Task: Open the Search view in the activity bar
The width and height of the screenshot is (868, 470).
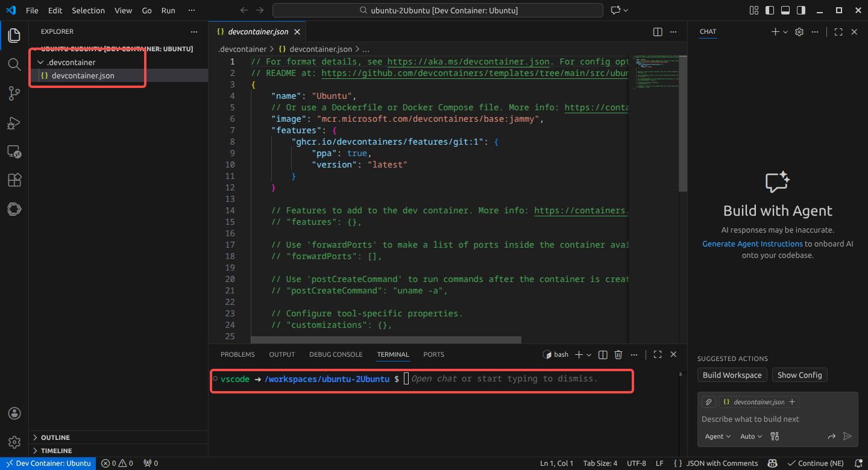Action: tap(14, 64)
